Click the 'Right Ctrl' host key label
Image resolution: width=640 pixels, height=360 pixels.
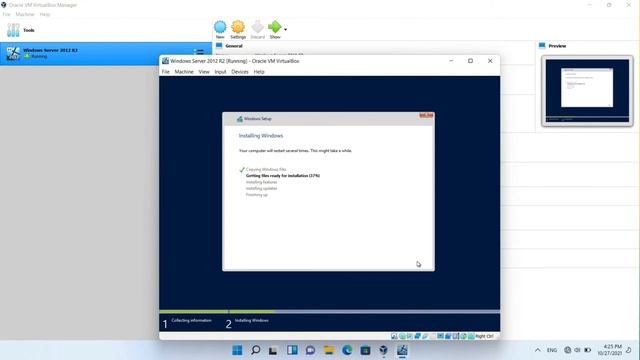coord(484,336)
